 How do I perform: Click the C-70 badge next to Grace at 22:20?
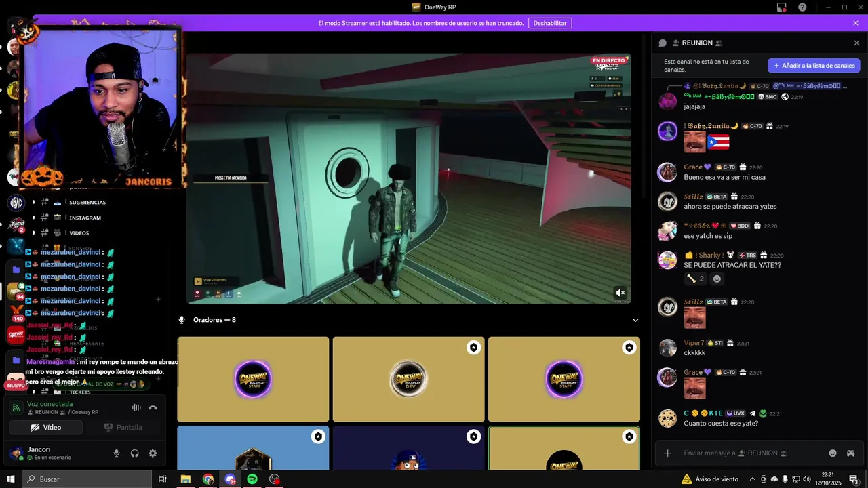click(x=726, y=167)
